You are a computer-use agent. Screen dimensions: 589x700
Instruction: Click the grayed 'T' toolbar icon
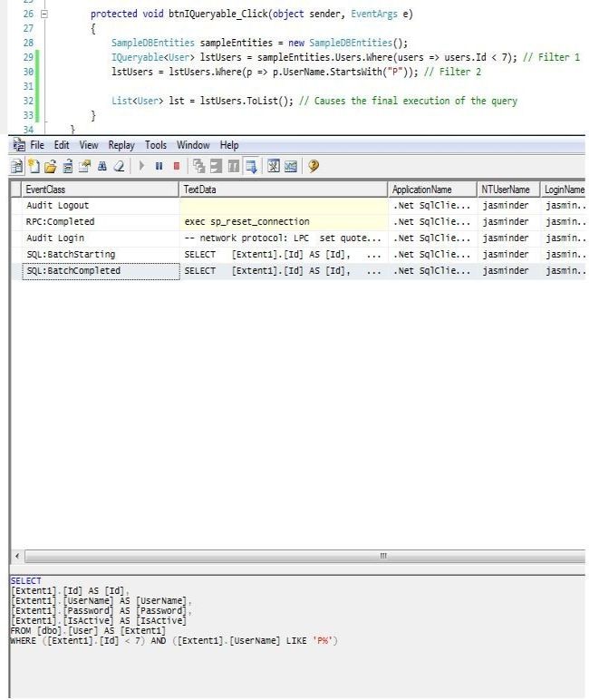click(234, 166)
